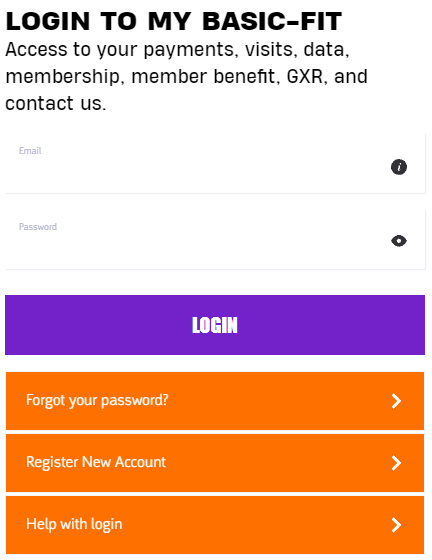The width and height of the screenshot is (432, 560).
Task: Select the 'Register New Account' text label
Action: [x=96, y=462]
